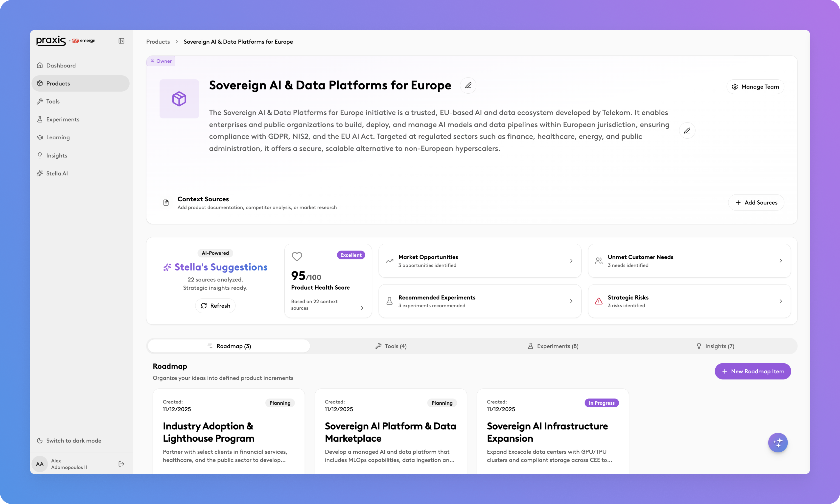Image resolution: width=840 pixels, height=504 pixels.
Task: Expand Recommended Experiments card
Action: click(571, 301)
